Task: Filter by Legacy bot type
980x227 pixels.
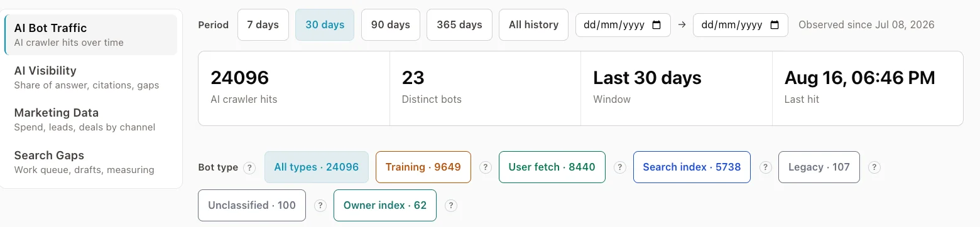Action: click(x=819, y=167)
